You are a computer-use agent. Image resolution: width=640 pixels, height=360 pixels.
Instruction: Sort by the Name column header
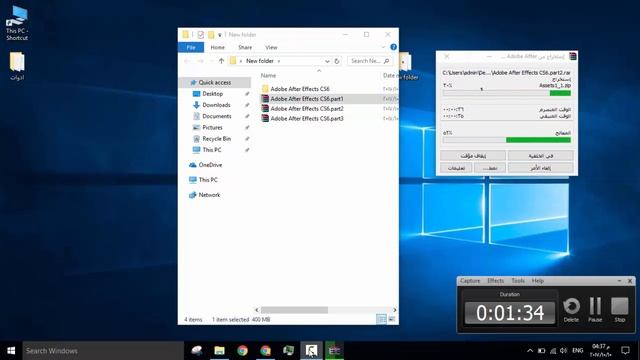[x=269, y=76]
